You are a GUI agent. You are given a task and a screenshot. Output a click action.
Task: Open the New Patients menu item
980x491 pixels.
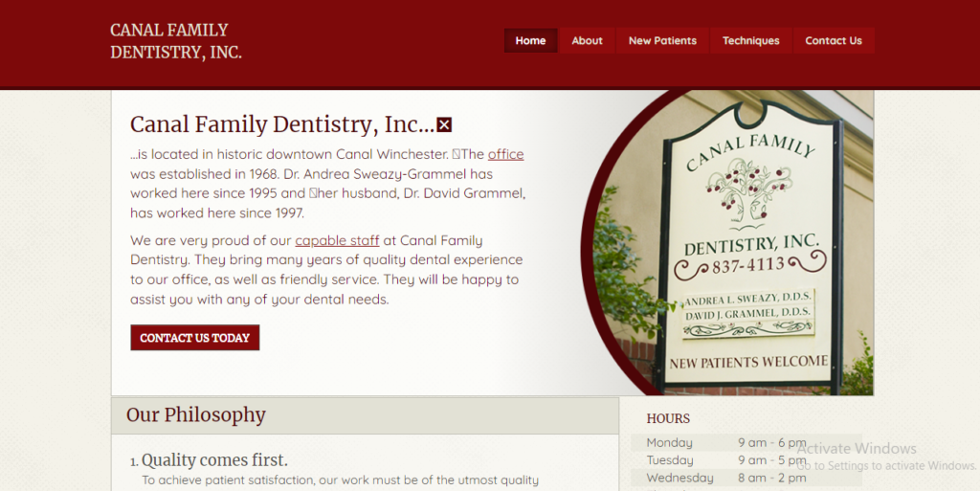pos(662,40)
